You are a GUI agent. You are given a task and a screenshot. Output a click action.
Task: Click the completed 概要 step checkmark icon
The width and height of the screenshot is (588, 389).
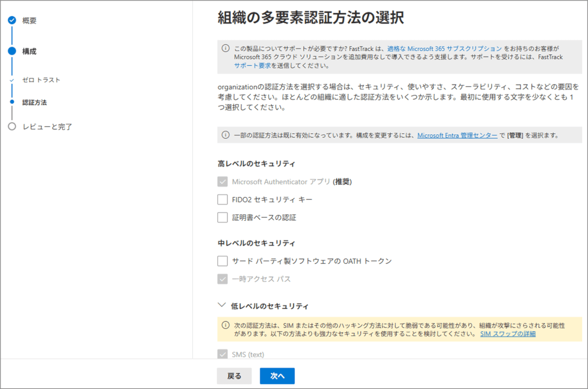12,21
